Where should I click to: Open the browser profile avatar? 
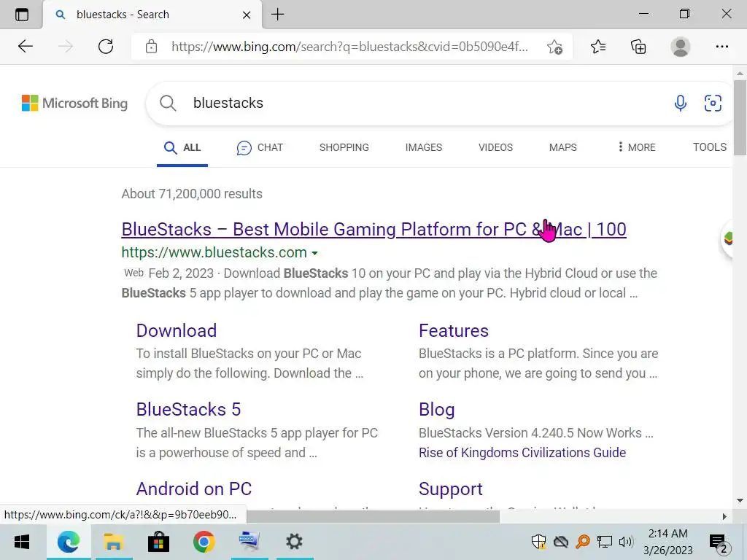(681, 46)
